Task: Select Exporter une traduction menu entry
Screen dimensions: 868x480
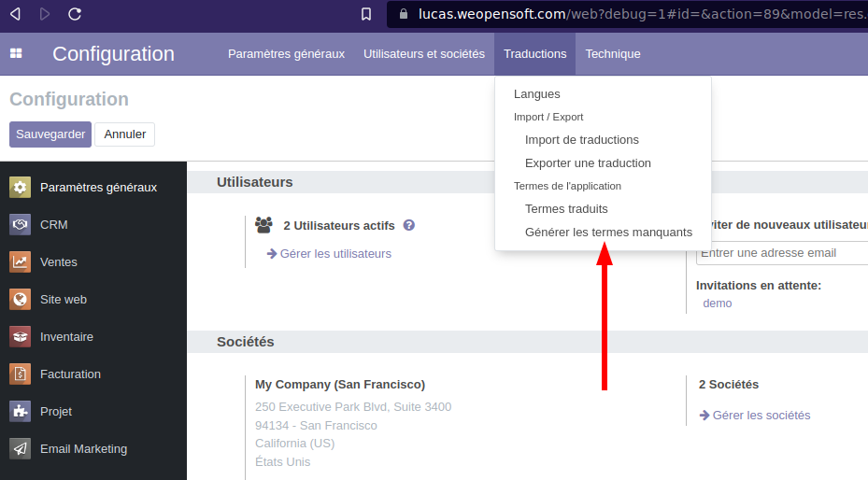Action: click(588, 163)
